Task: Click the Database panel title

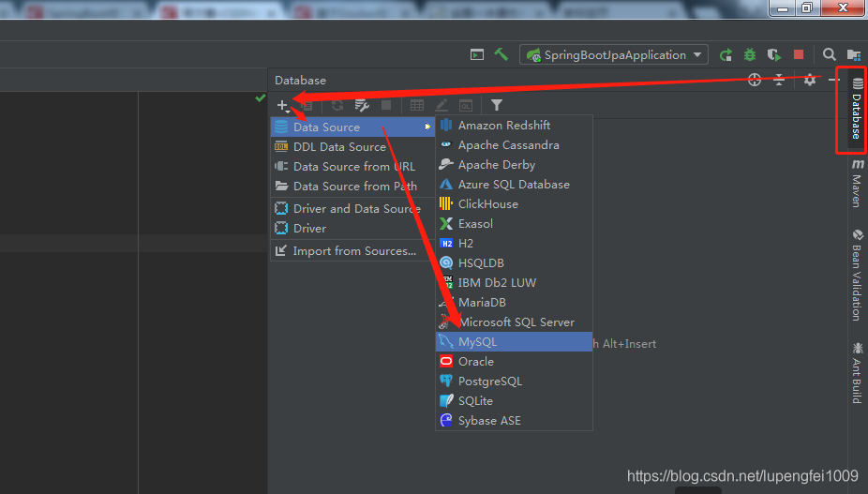Action: 300,81
